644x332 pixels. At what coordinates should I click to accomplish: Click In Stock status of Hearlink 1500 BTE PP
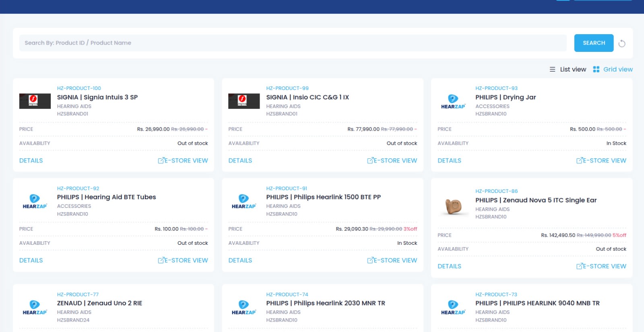pos(407,243)
